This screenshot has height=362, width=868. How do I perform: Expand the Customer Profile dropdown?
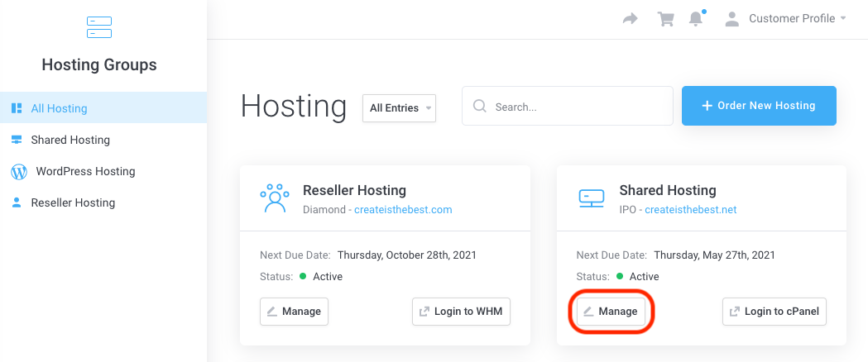[x=791, y=19]
